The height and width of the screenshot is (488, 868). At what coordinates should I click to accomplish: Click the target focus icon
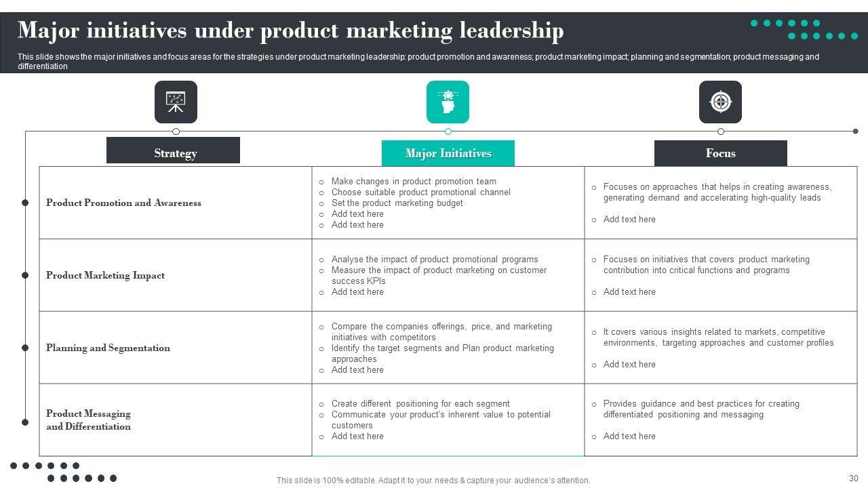click(720, 102)
